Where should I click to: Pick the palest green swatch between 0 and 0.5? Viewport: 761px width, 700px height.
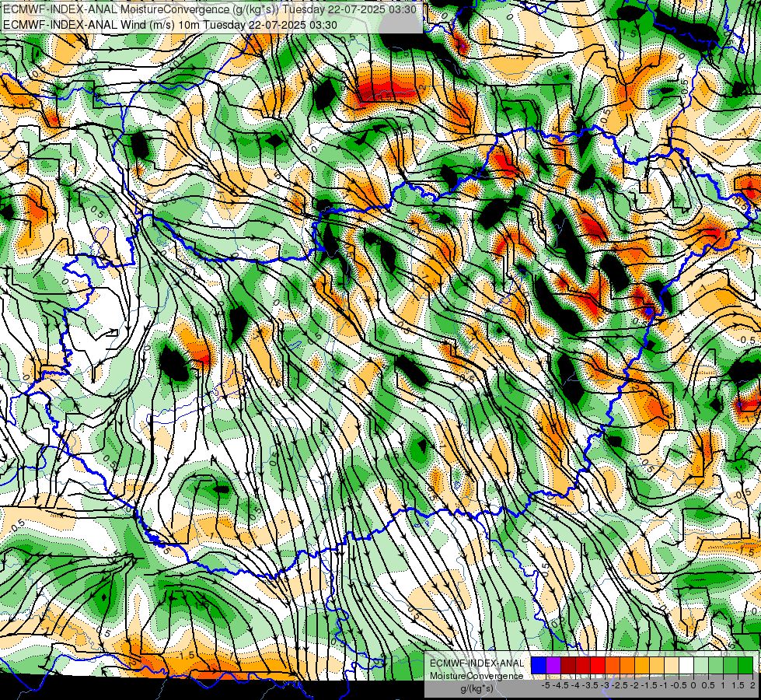701,665
